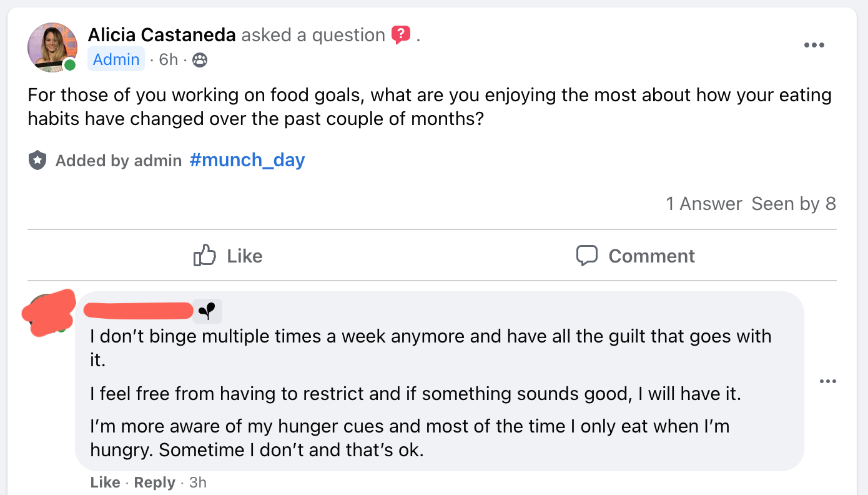The width and height of the screenshot is (868, 495).
Task: Open the 6h post timestamp
Action: [x=169, y=59]
